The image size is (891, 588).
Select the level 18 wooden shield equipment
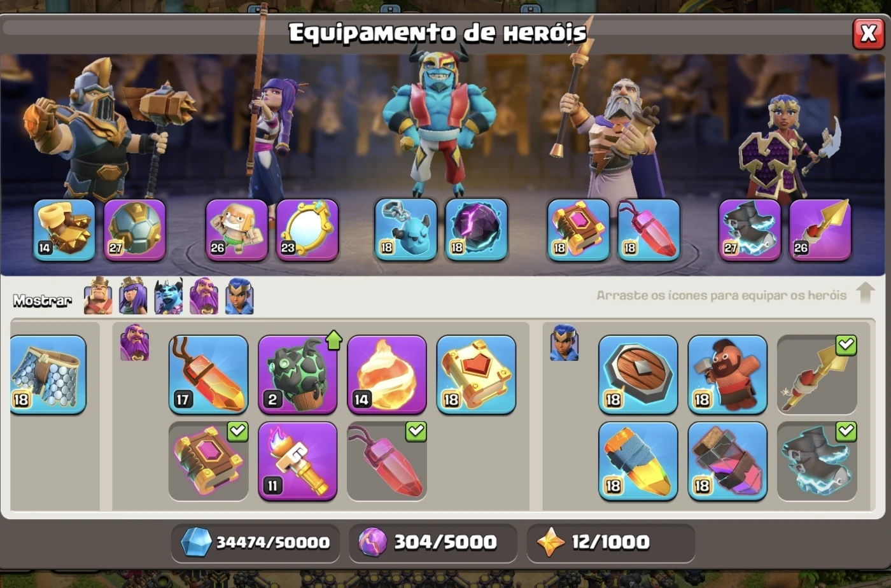638,375
